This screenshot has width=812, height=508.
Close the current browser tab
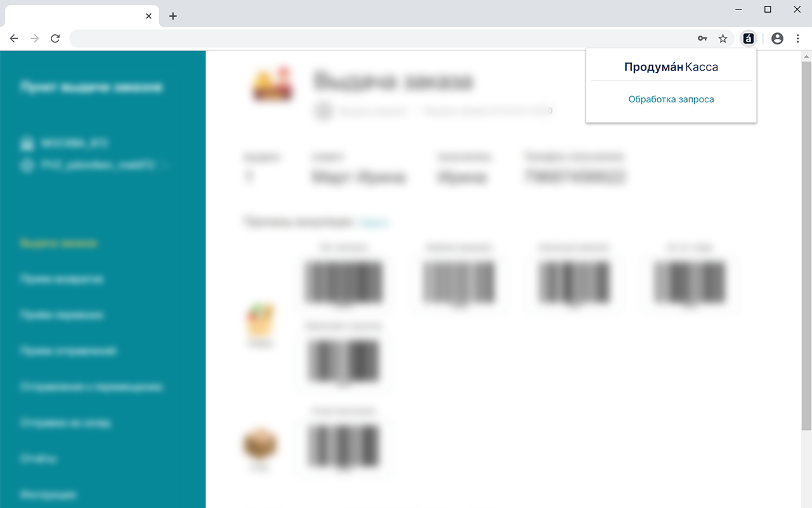click(x=148, y=16)
